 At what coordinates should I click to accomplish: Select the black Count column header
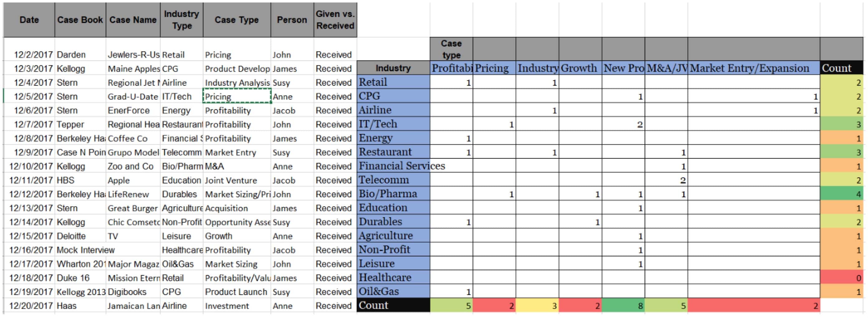coord(841,68)
